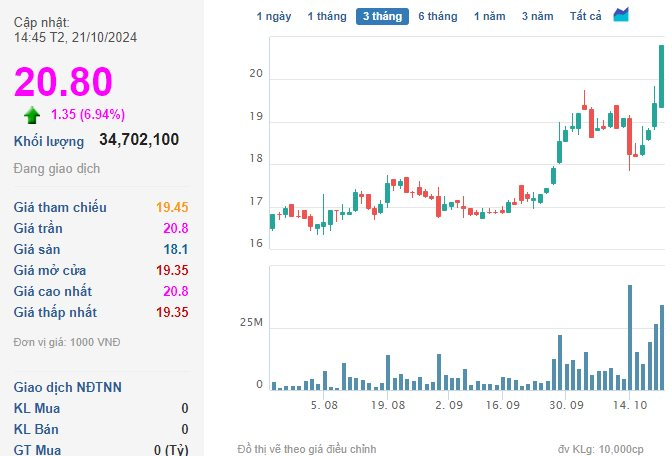672x456 pixels.
Task: Click the KL Mua label
Action: pyautogui.click(x=37, y=408)
